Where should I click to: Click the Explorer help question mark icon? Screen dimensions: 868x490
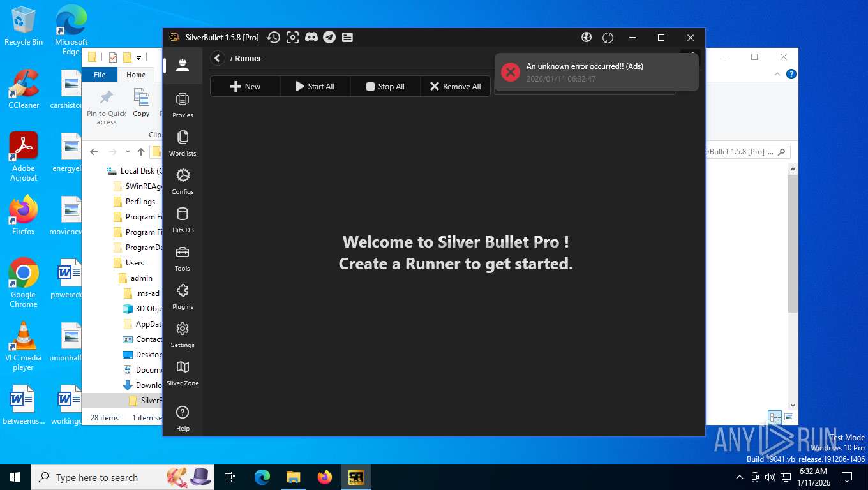(x=791, y=75)
